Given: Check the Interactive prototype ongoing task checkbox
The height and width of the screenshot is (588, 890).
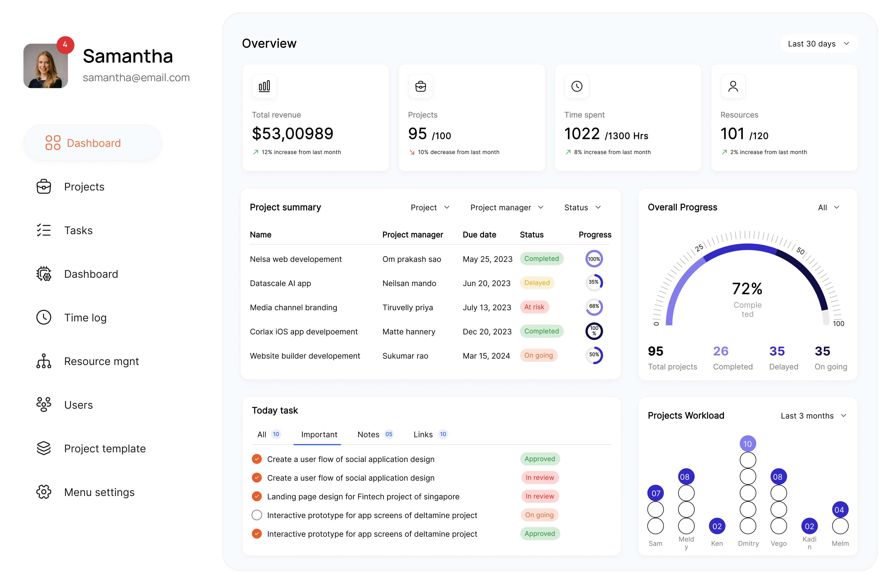Looking at the screenshot, I should pyautogui.click(x=257, y=515).
